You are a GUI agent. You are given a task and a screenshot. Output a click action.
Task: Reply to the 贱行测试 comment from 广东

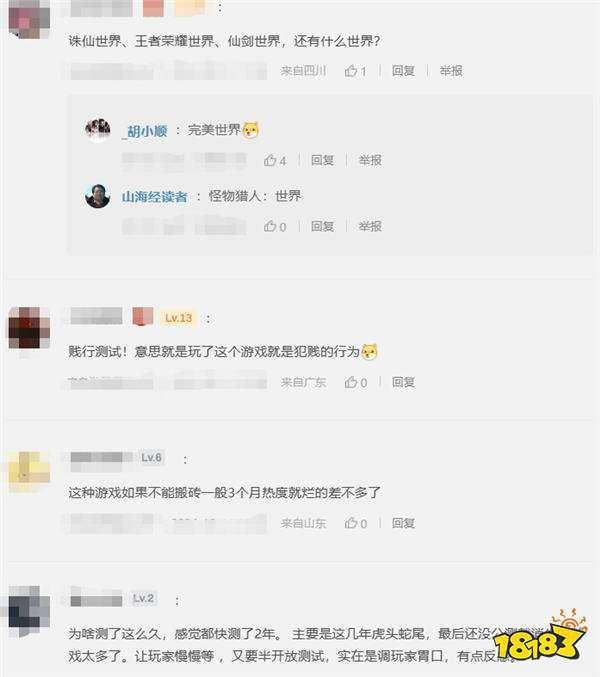[403, 382]
